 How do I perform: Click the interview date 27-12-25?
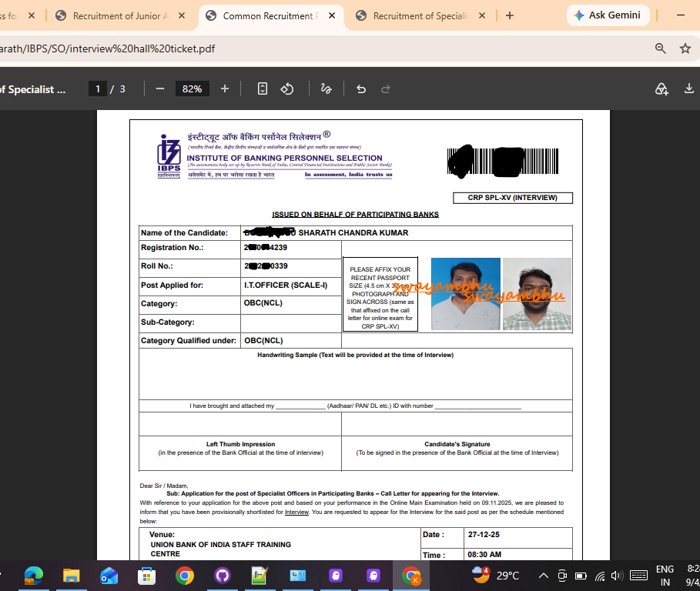click(484, 534)
